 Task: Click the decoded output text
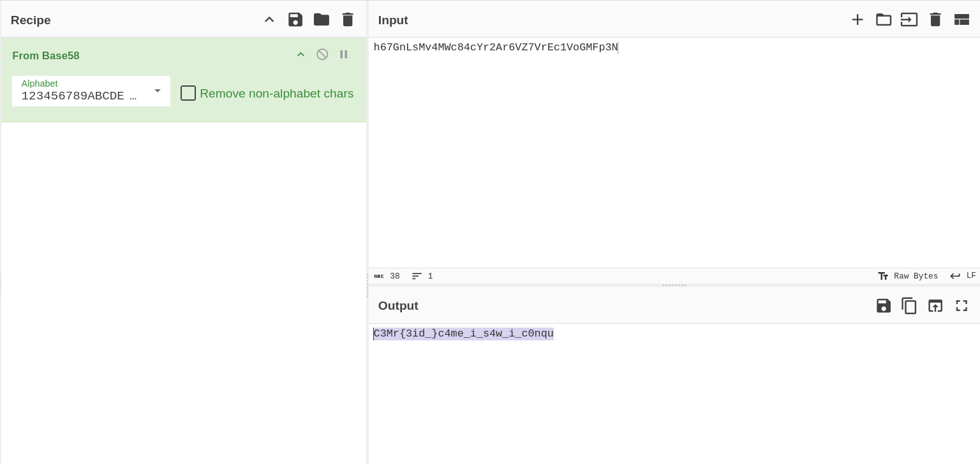coord(464,334)
